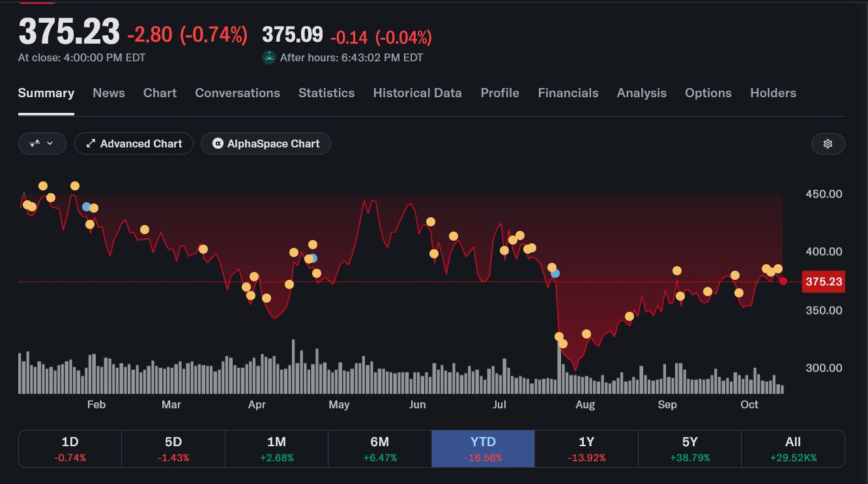Click the Advanced Chart button
The image size is (868, 484).
[134, 144]
